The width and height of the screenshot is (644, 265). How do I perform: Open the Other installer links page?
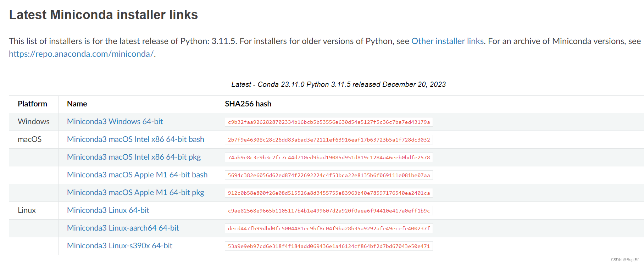tap(448, 41)
